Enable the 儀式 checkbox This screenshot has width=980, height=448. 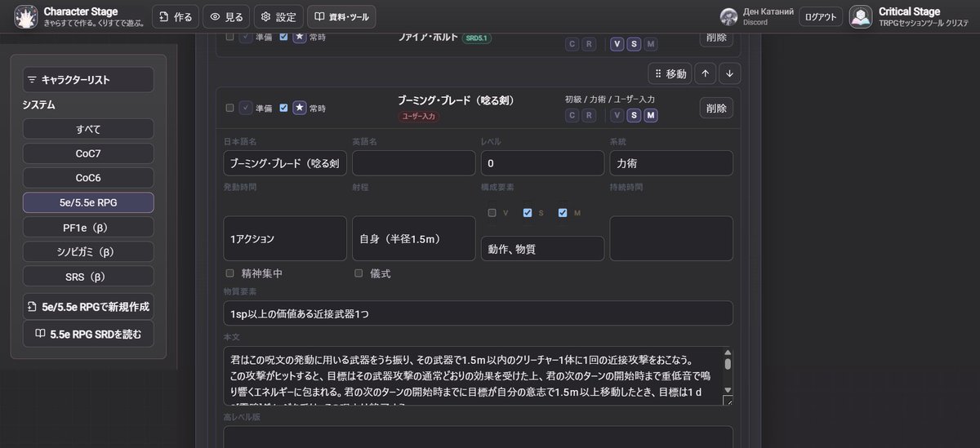[359, 273]
